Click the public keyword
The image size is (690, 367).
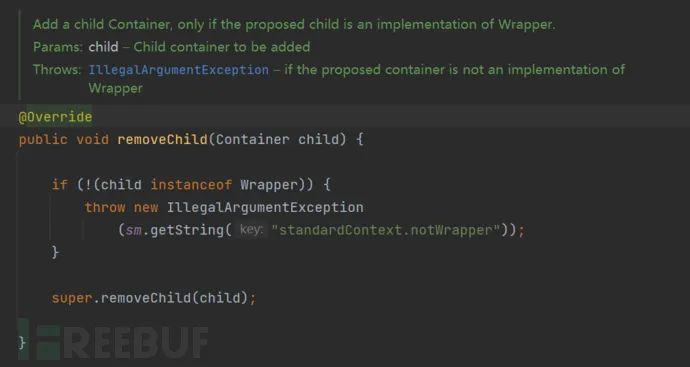(43, 139)
